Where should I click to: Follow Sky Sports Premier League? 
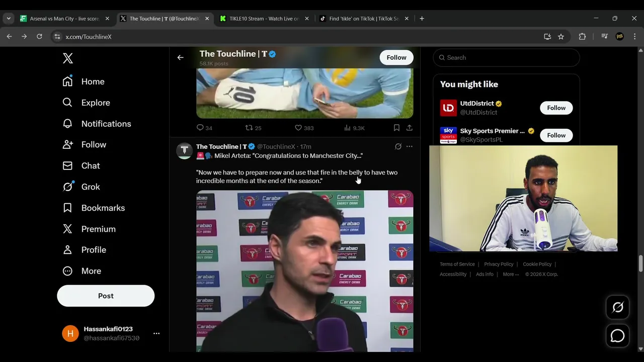[x=556, y=135]
